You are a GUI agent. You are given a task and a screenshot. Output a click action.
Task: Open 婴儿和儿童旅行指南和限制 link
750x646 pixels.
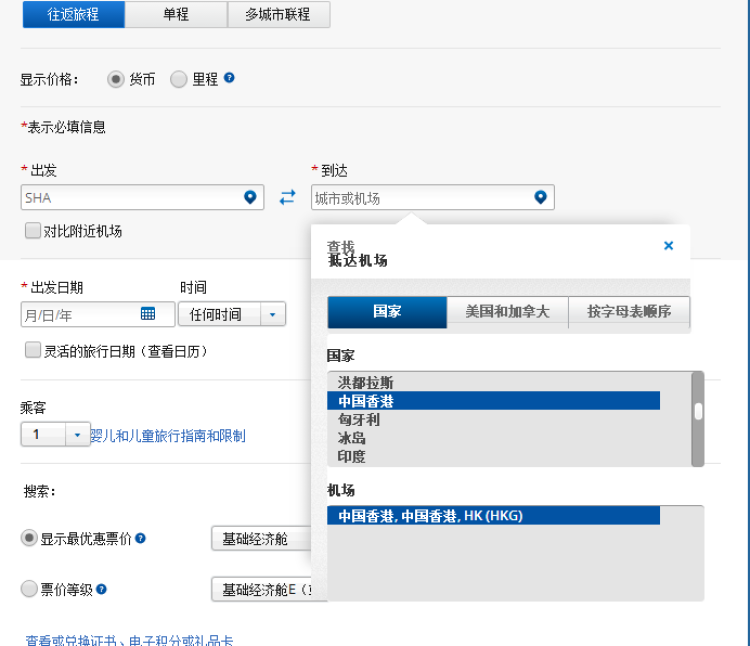[168, 436]
